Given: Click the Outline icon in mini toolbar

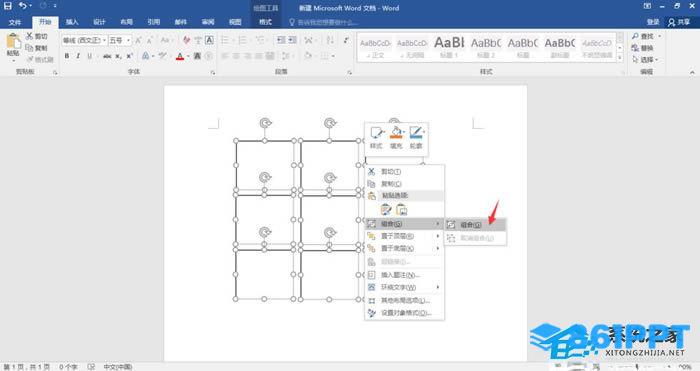Looking at the screenshot, I should 416,137.
